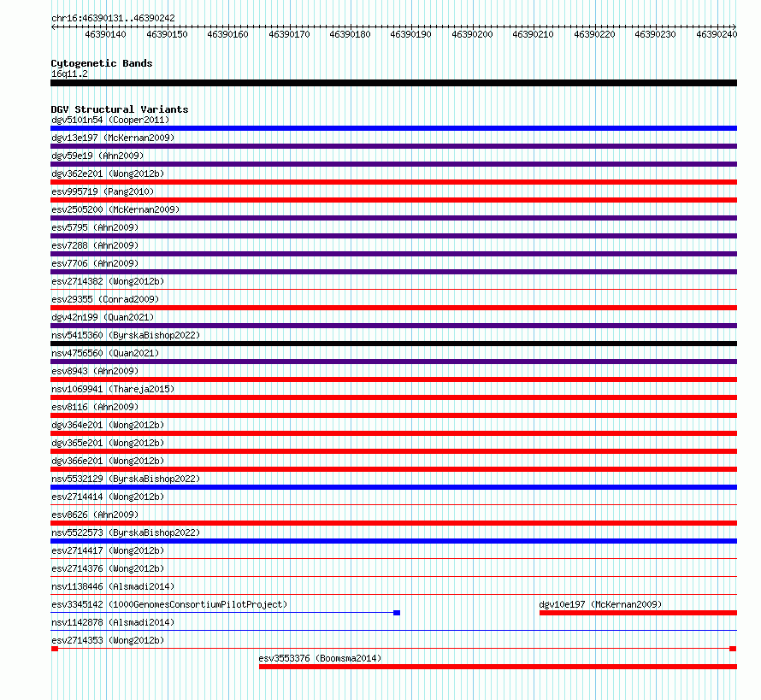Click the dgv366e201 (Wong2012b) label
The height and width of the screenshot is (700, 761).
[108, 461]
